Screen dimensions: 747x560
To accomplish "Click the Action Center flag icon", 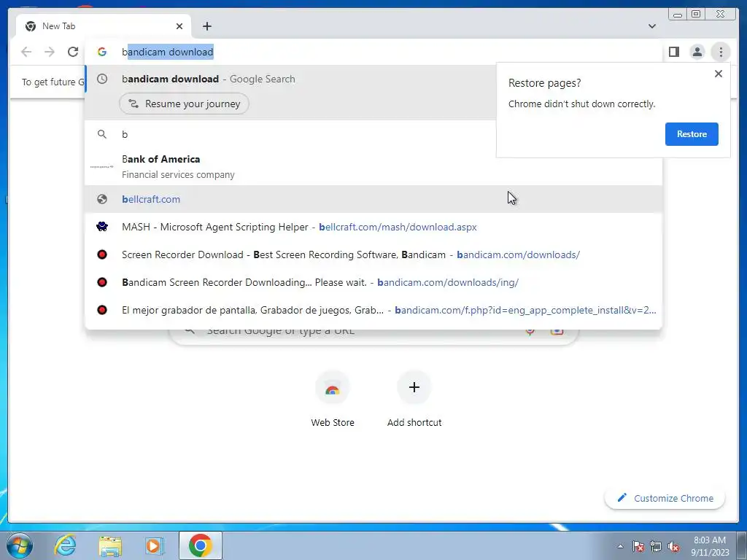I will tap(638, 546).
